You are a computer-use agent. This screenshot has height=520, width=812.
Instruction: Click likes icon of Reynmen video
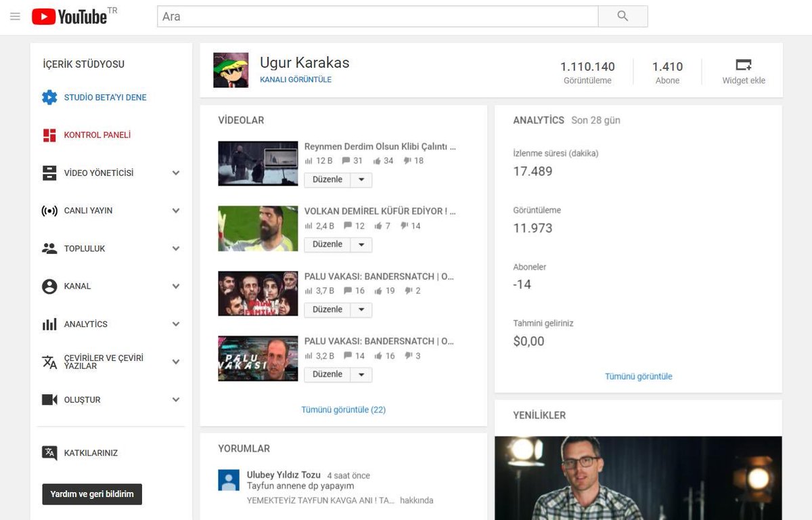click(x=377, y=161)
